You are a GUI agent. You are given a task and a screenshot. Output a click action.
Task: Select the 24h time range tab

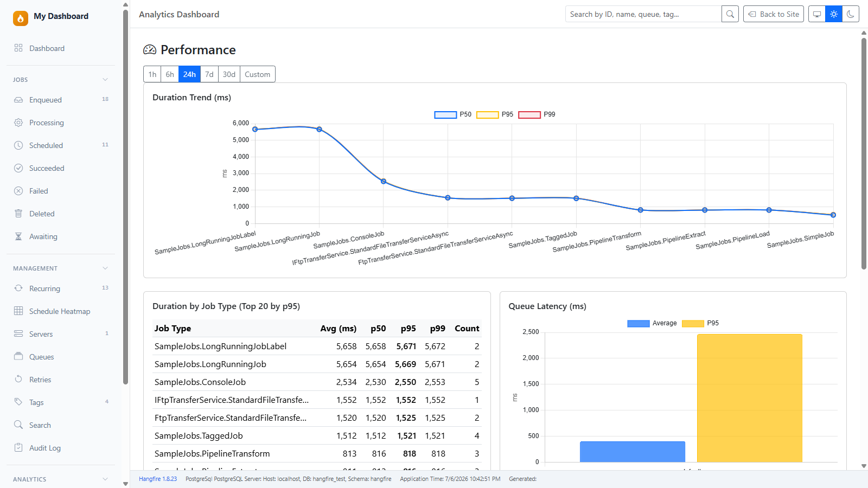click(x=189, y=74)
